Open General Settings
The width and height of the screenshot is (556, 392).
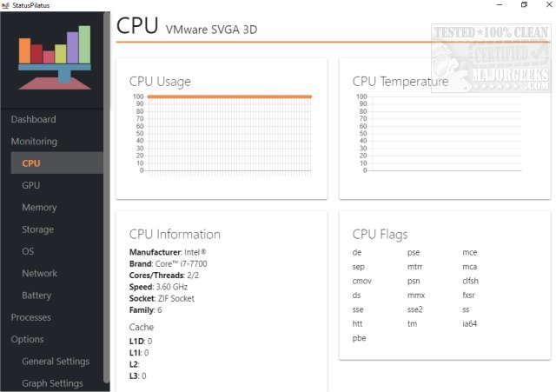tap(56, 361)
